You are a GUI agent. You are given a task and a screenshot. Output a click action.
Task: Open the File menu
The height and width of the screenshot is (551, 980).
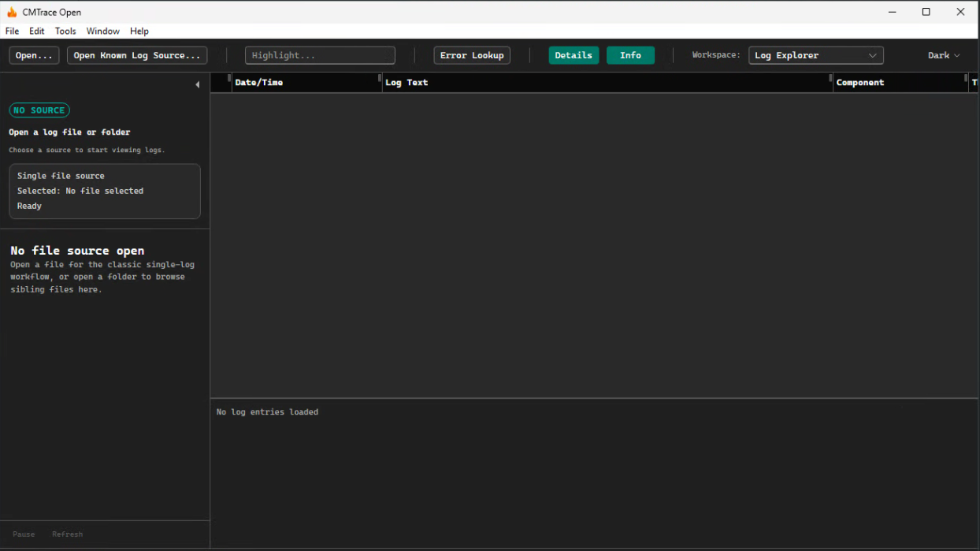(x=12, y=31)
